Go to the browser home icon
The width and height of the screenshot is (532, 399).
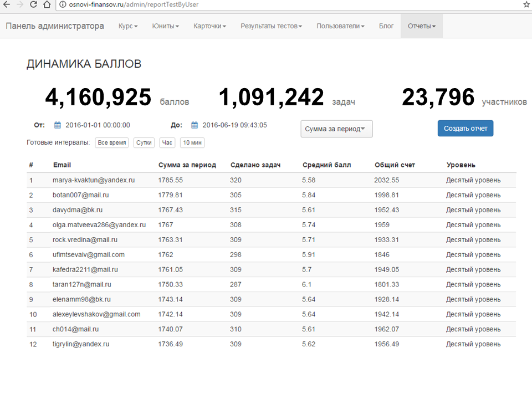47,4
